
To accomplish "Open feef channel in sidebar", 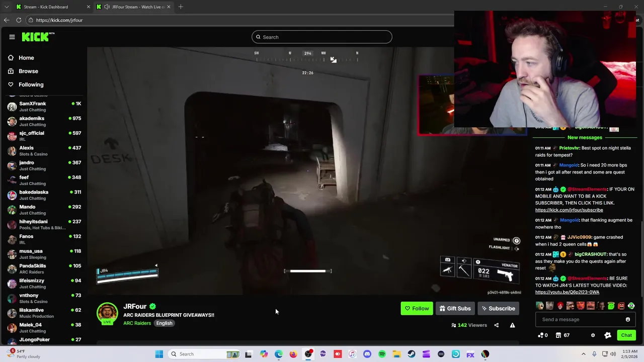I will (x=44, y=180).
